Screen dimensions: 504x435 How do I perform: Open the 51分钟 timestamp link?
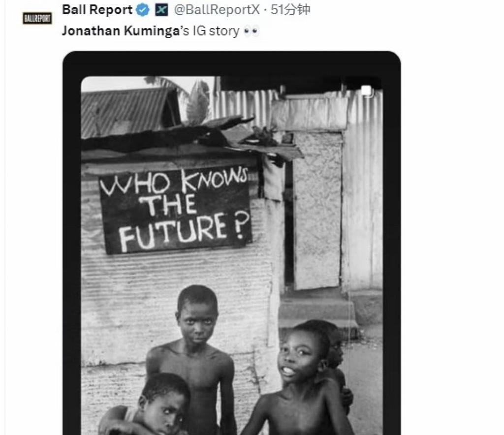click(290, 10)
